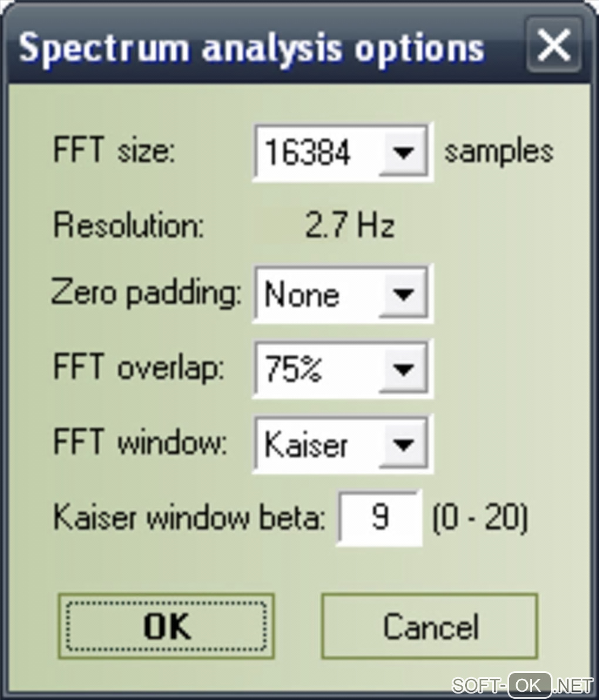Click the 75% overlap value
The height and width of the screenshot is (700, 599).
point(294,369)
